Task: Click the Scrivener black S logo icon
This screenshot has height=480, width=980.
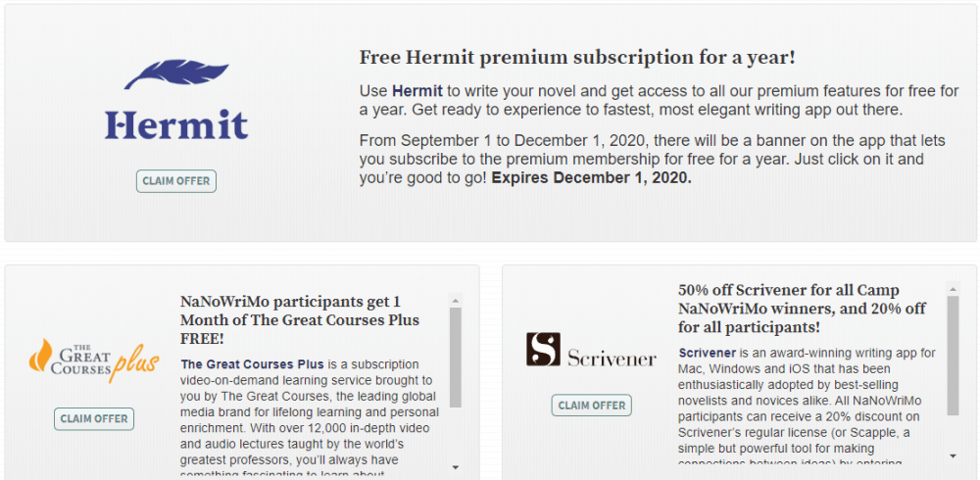Action: pos(543,350)
